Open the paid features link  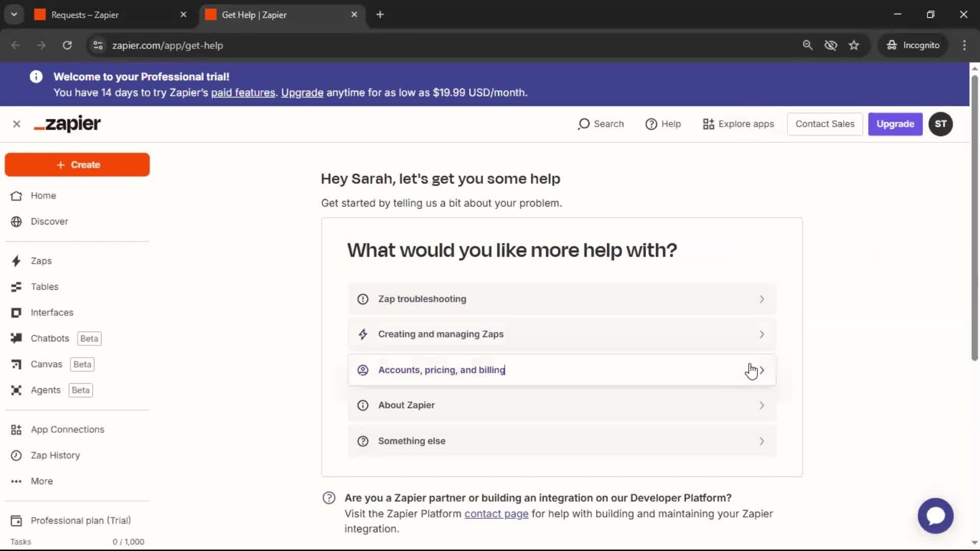[x=243, y=93]
